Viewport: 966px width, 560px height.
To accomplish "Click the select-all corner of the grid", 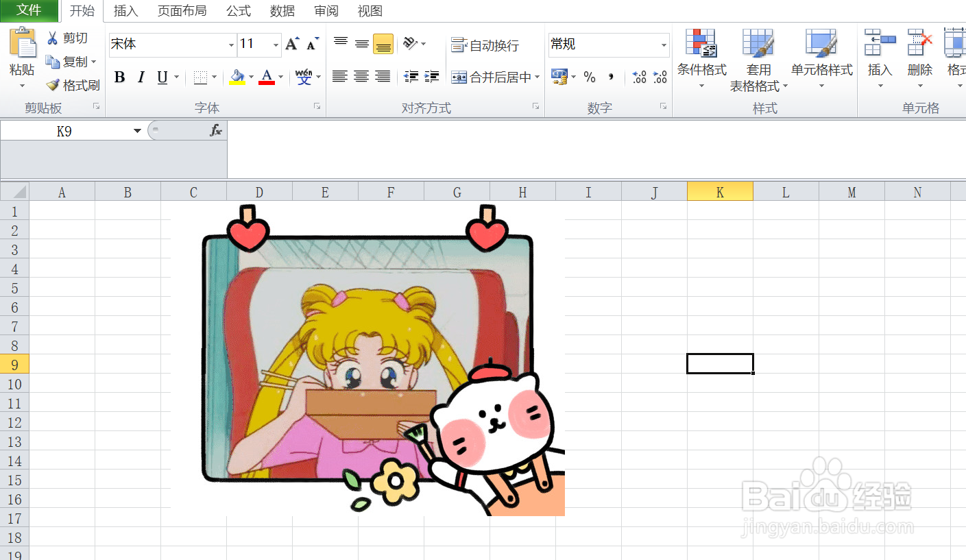I will (14, 192).
